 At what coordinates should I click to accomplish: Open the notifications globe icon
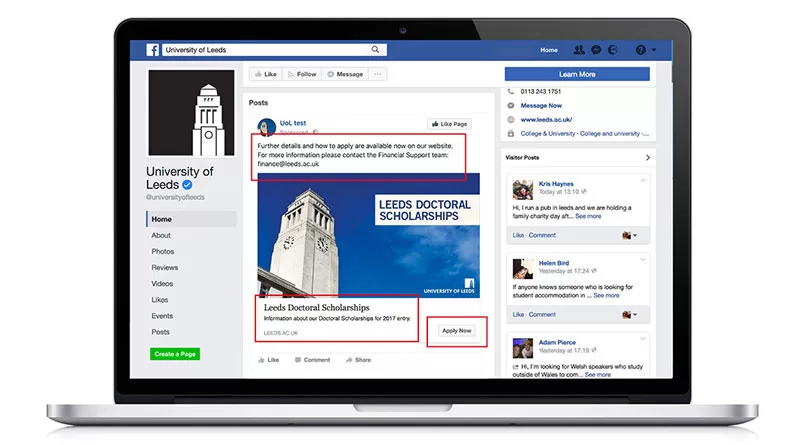613,50
